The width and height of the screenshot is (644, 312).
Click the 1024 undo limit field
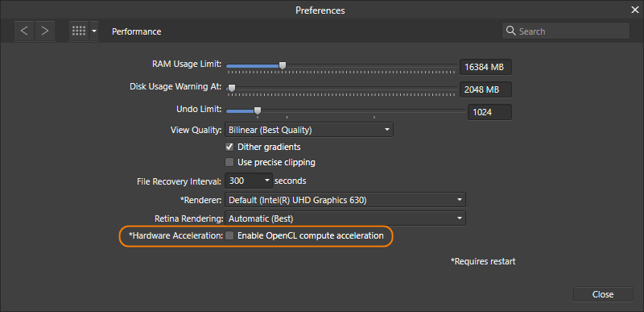tap(489, 112)
